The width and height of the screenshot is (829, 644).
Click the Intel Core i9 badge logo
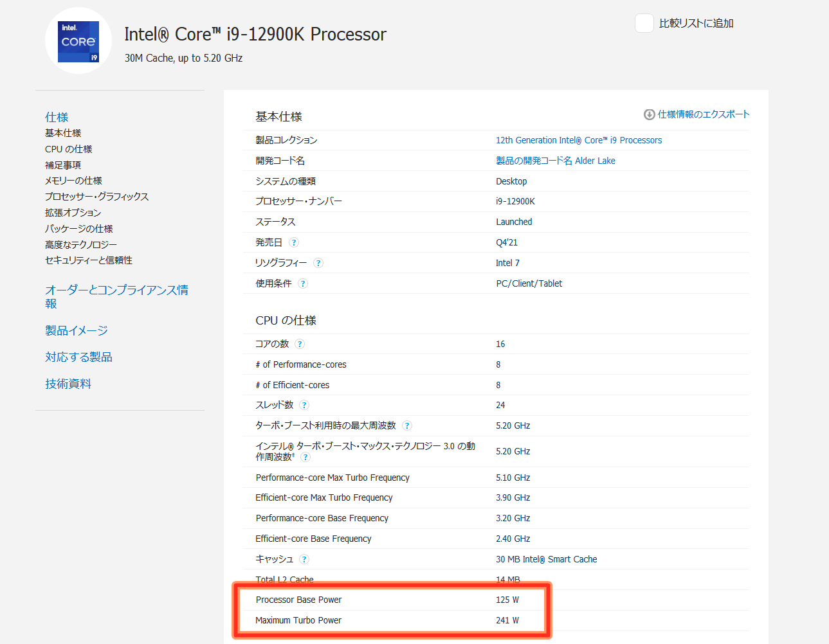pos(78,42)
